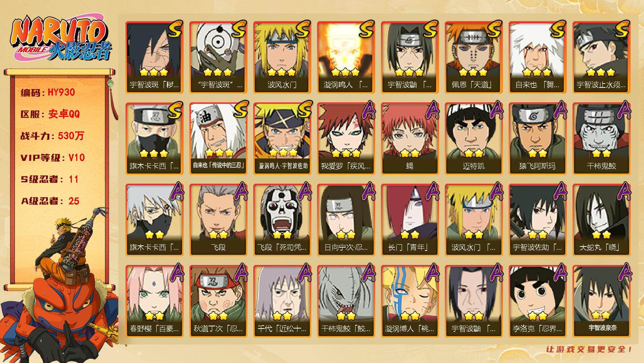The width and height of the screenshot is (644, 363).
Task: Choose the 蝎 character card
Action: coord(410,138)
